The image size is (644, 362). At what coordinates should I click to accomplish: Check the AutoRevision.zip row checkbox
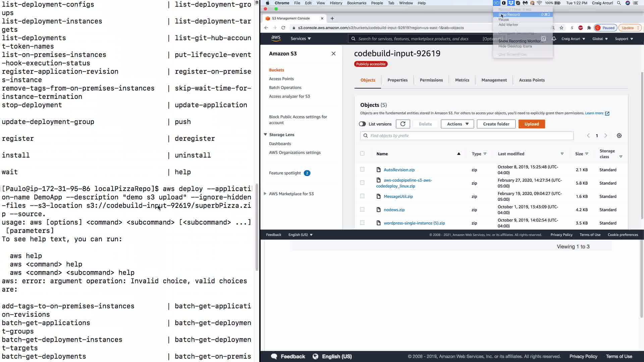pyautogui.click(x=362, y=170)
